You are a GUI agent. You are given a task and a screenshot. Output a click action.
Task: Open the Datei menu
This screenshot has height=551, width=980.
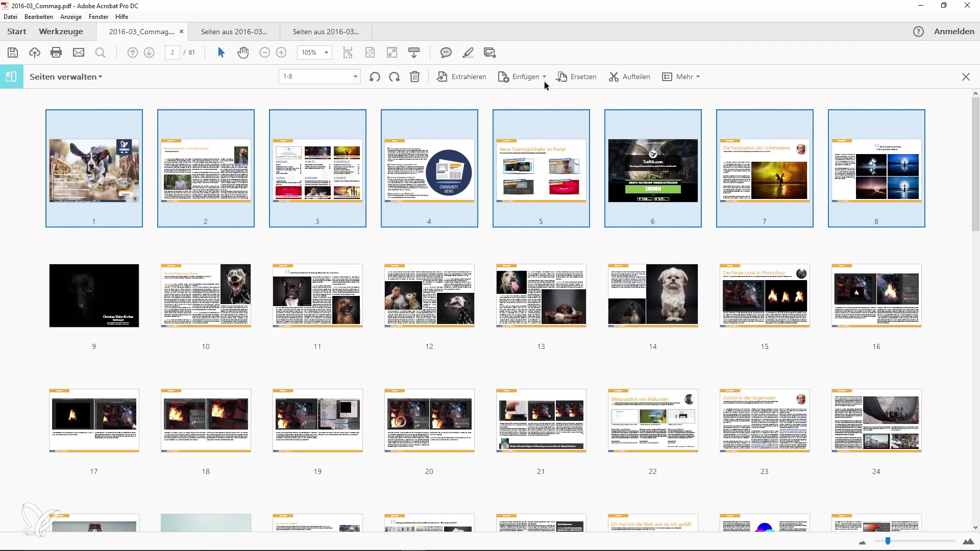point(10,17)
